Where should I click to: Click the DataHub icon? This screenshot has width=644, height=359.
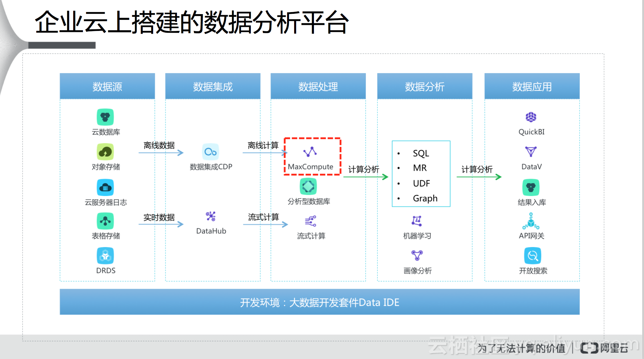(211, 216)
